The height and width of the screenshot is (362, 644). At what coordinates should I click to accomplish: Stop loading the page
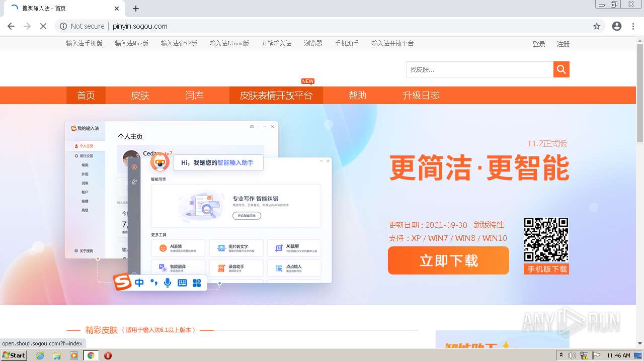(43, 26)
